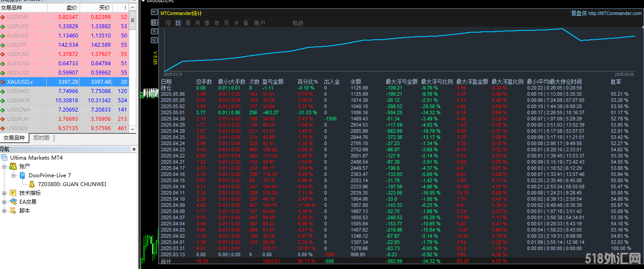Click the down arrow icon beside USDSEK

3,128
